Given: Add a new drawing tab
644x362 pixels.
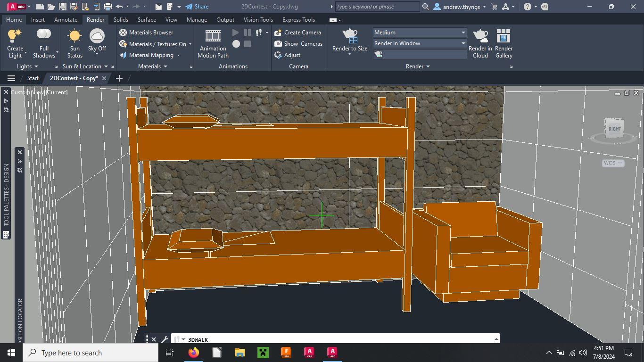Looking at the screenshot, I should 119,78.
